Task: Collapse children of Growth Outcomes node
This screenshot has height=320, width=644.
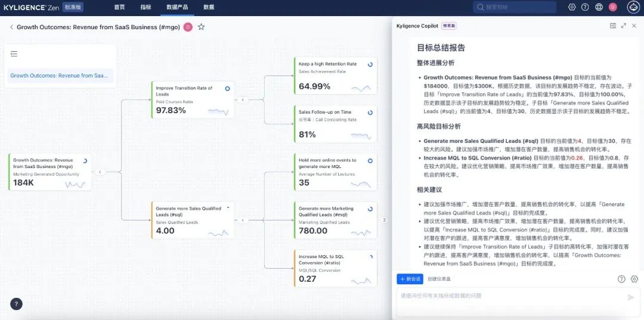Action: coord(100,172)
